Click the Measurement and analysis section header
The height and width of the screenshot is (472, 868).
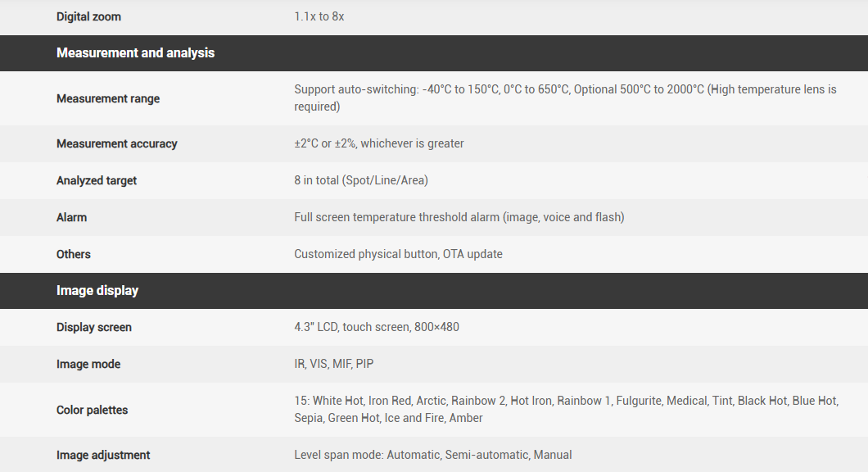point(135,53)
